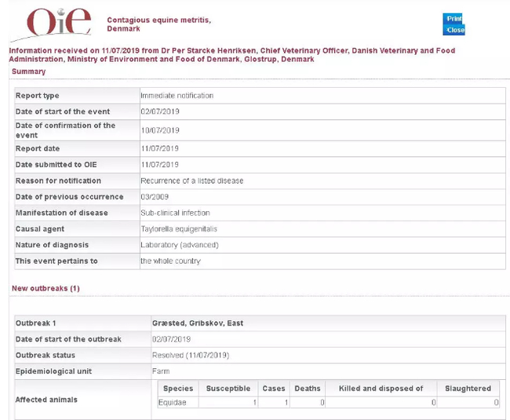Click the 'Immediate notification' report type value
The height and width of the screenshot is (420, 510).
(x=177, y=96)
